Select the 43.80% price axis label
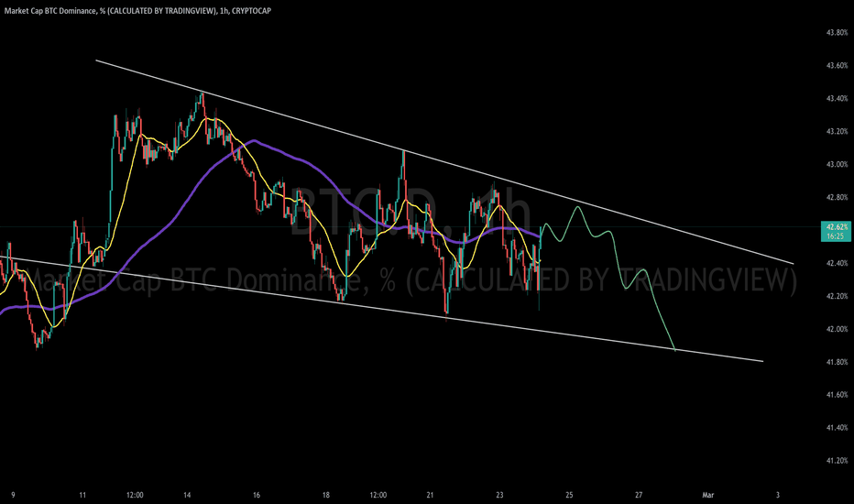Screen dimensions: 854x504 838,33
